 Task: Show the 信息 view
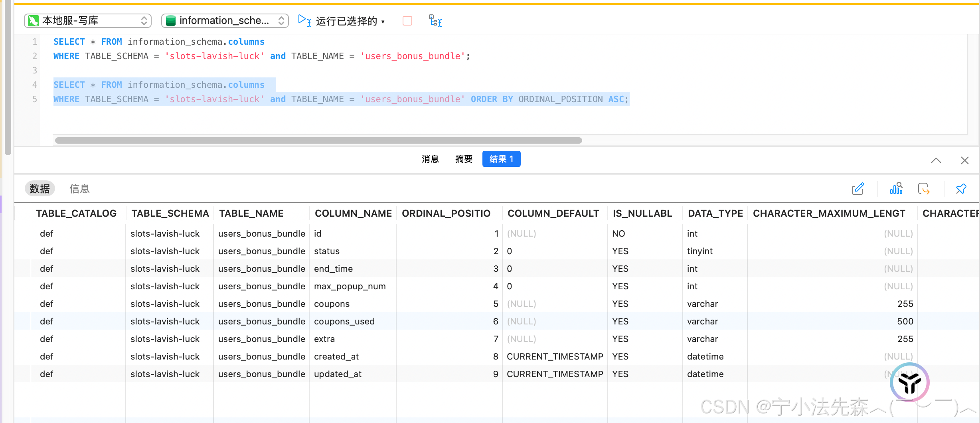click(79, 189)
